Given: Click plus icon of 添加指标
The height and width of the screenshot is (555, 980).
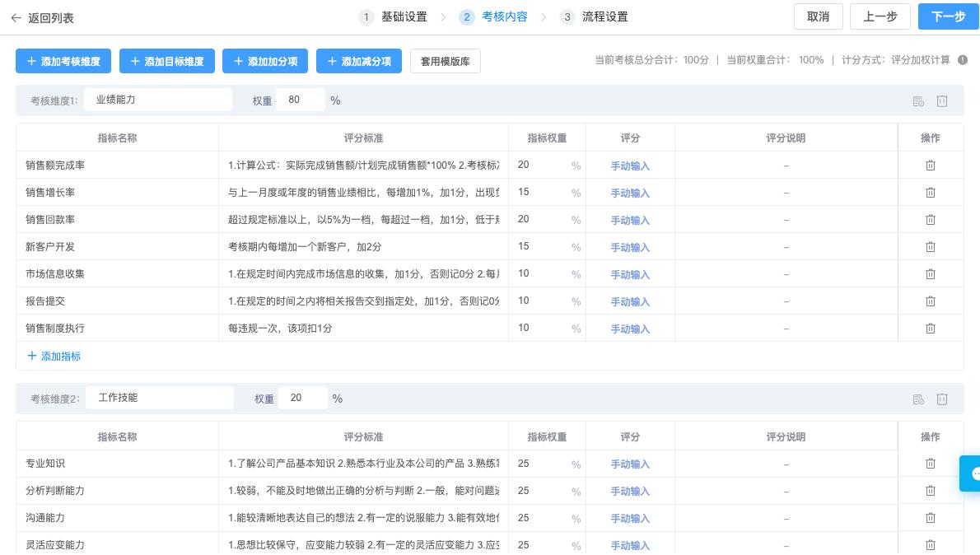Looking at the screenshot, I should tap(32, 356).
